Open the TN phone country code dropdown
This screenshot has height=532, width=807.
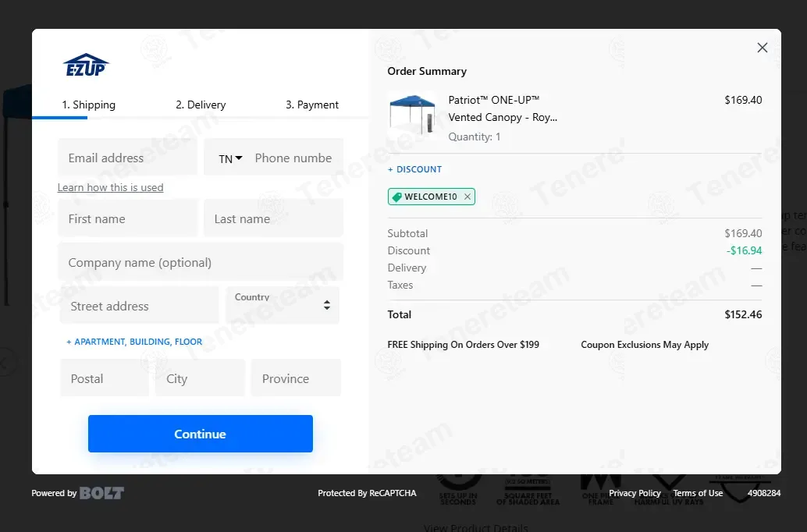230,158
